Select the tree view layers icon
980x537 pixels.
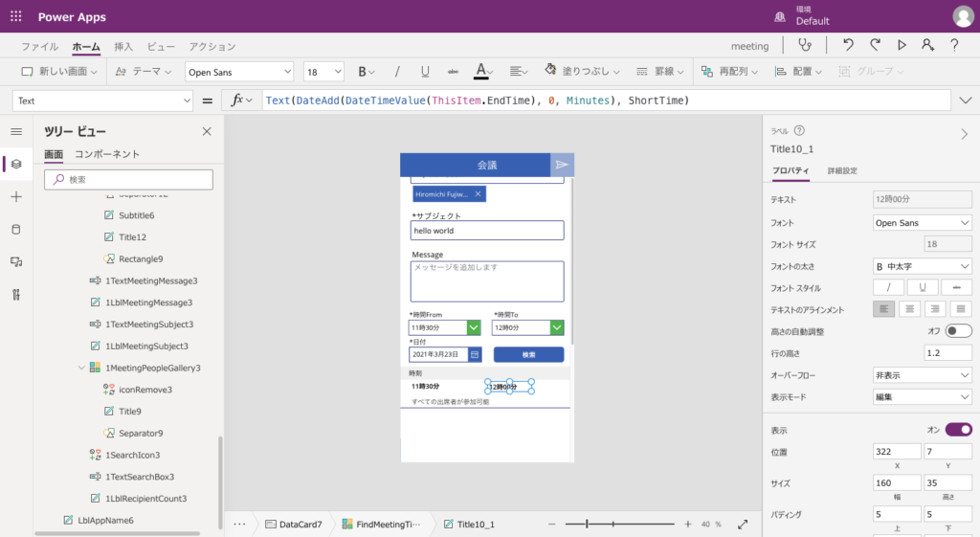click(x=16, y=164)
